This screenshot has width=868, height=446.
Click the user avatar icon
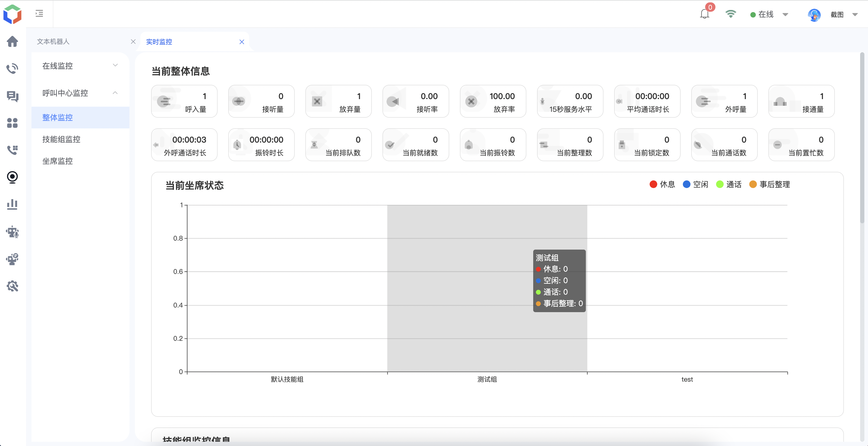814,15
